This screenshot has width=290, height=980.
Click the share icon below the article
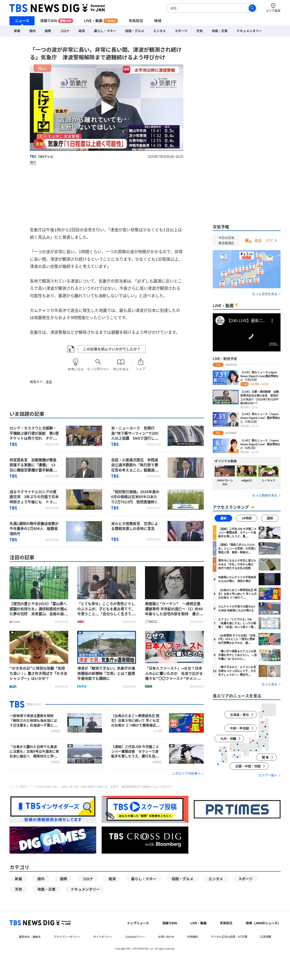[140, 361]
